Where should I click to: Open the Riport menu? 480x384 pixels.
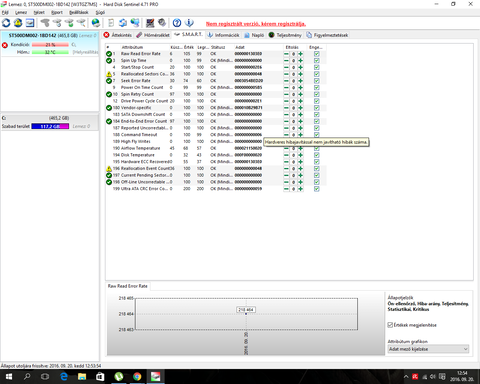tap(57, 12)
